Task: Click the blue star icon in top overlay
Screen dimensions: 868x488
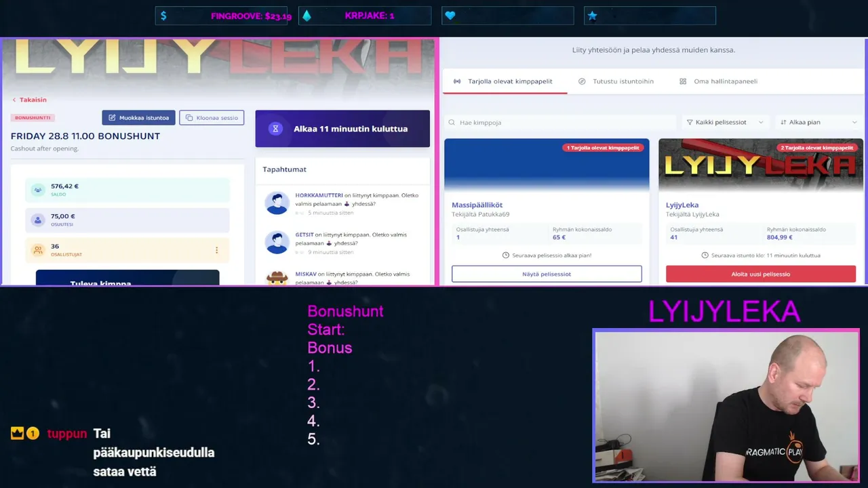Action: click(593, 16)
